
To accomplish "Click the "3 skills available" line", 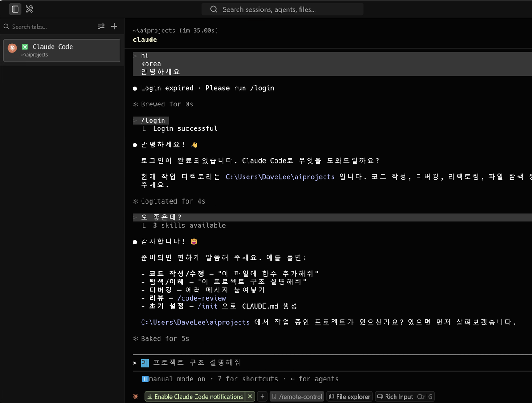I will coord(189,226).
